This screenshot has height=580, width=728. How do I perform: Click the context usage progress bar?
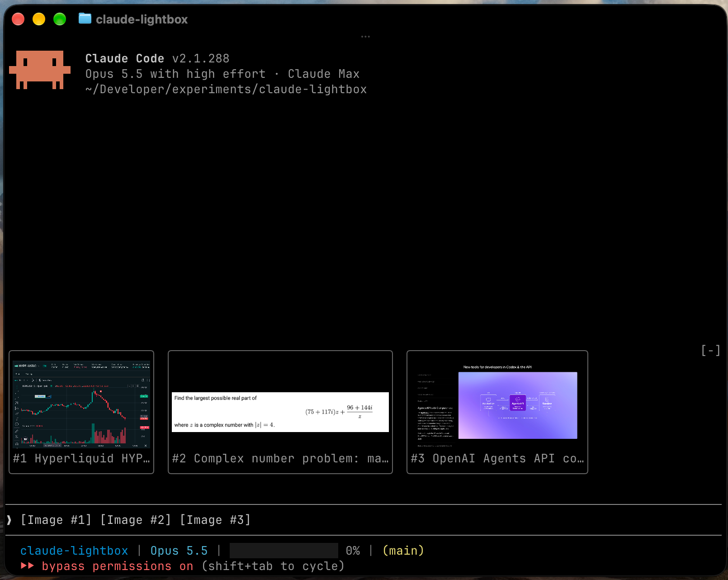[284, 551]
